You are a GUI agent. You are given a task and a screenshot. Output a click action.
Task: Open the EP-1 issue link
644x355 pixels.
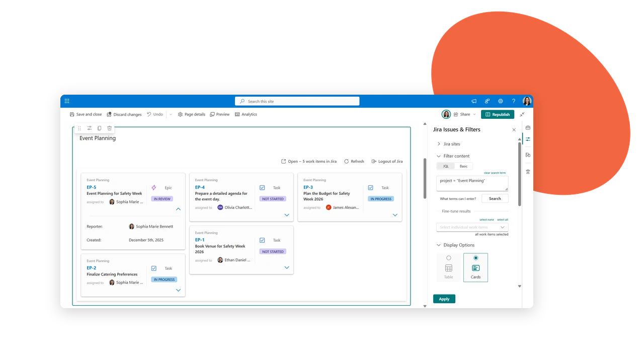click(x=200, y=240)
